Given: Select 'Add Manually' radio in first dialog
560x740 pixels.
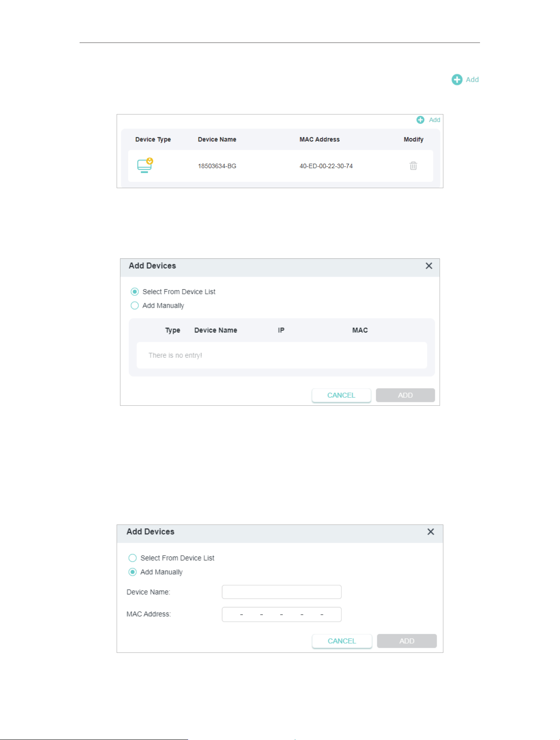Looking at the screenshot, I should [135, 306].
